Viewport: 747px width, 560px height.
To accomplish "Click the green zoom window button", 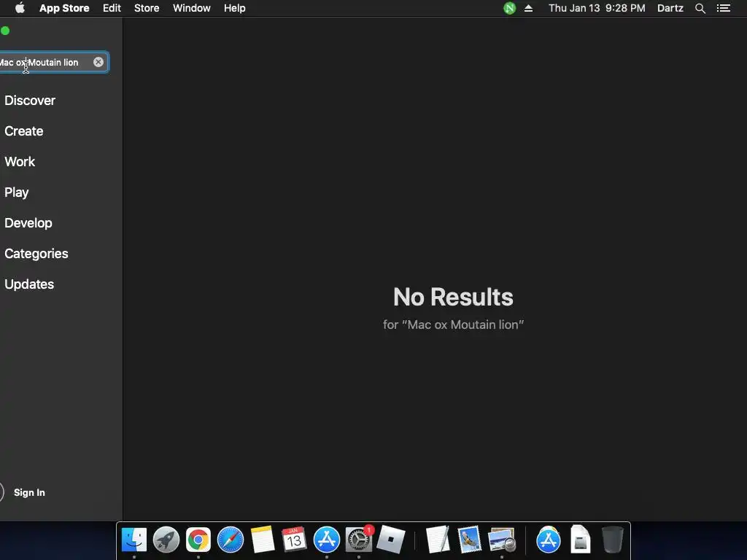I will tap(5, 31).
